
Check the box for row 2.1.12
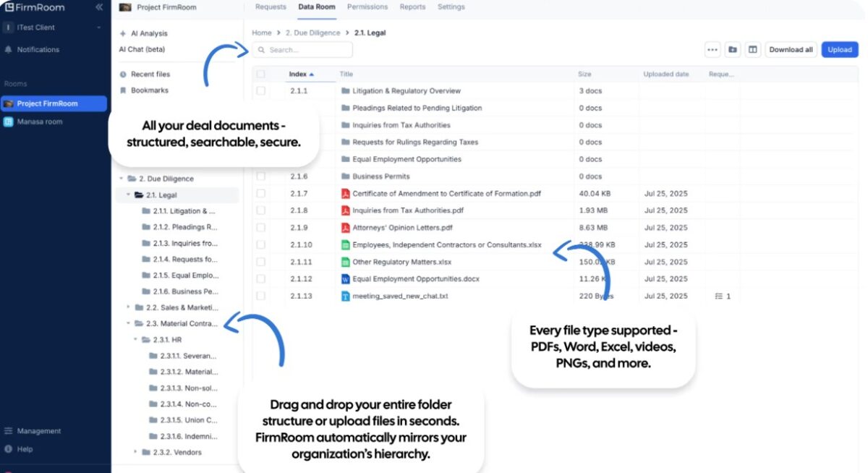point(260,279)
